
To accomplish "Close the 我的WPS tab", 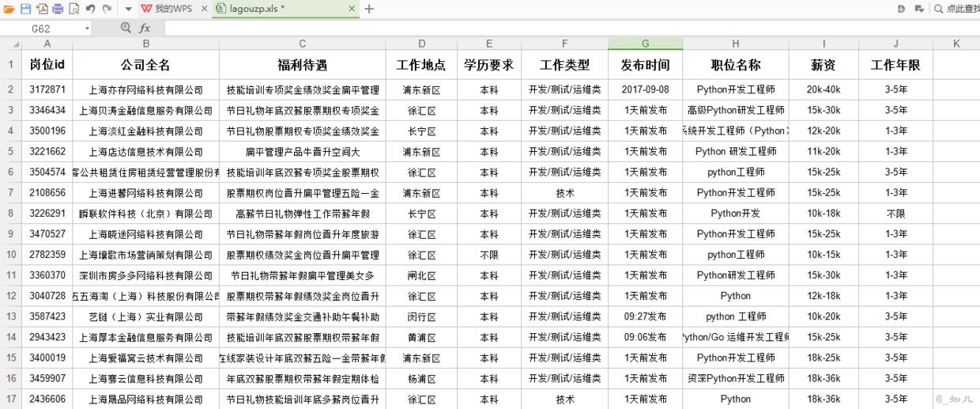I will [x=204, y=9].
